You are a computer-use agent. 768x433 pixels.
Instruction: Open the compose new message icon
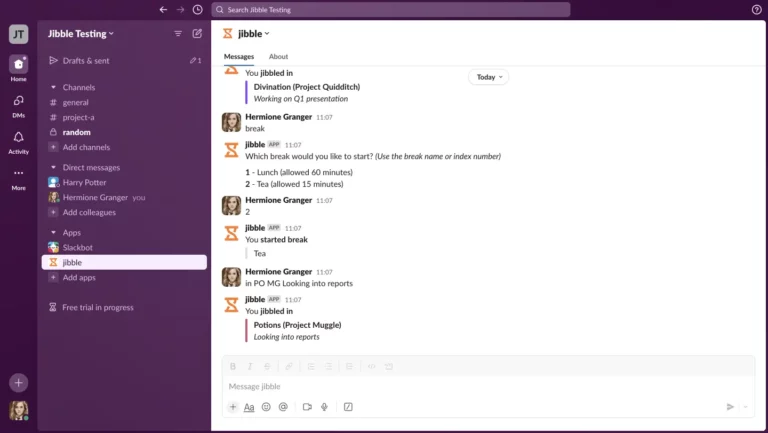197,33
